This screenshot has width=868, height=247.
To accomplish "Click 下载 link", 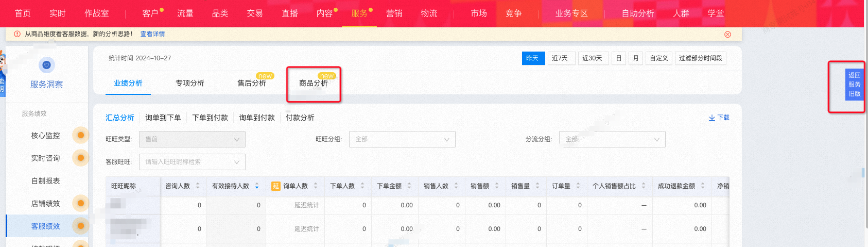I will (723, 118).
